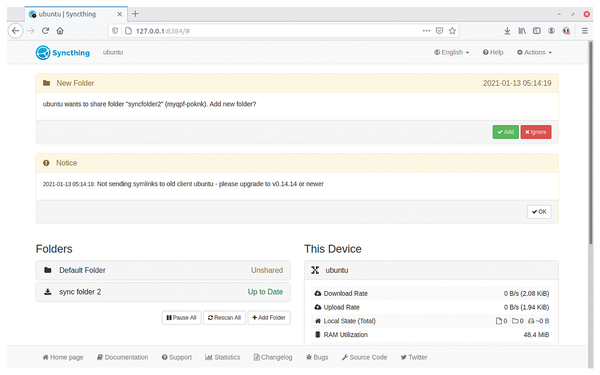
Task: Click the tracking protection shield icon
Action: (115, 31)
